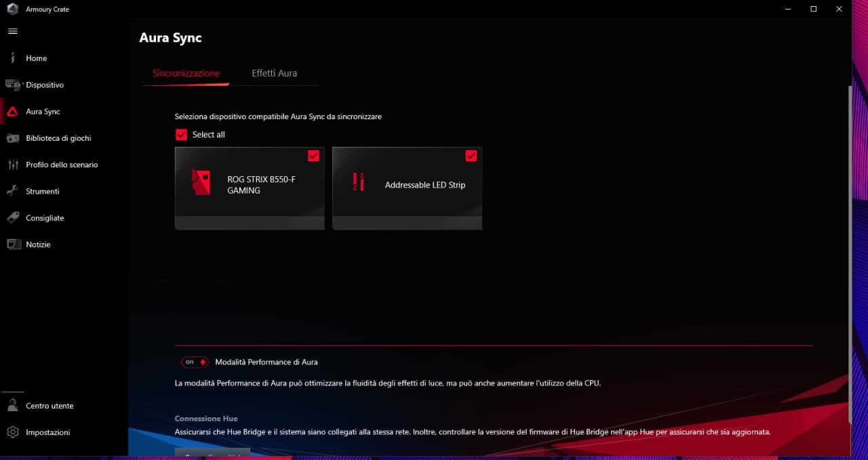This screenshot has height=460, width=868.
Task: Turn off Modalità Performance di Aura switch
Action: [195, 362]
